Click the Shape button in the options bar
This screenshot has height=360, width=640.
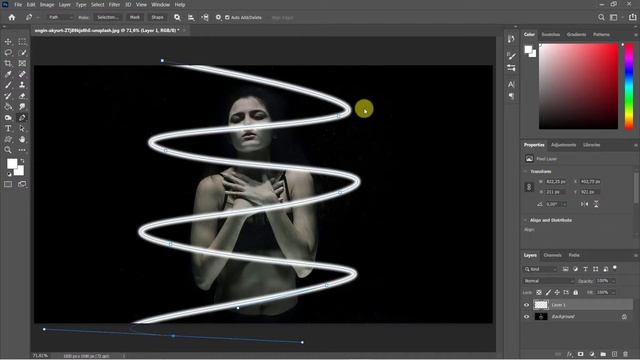pyautogui.click(x=157, y=18)
